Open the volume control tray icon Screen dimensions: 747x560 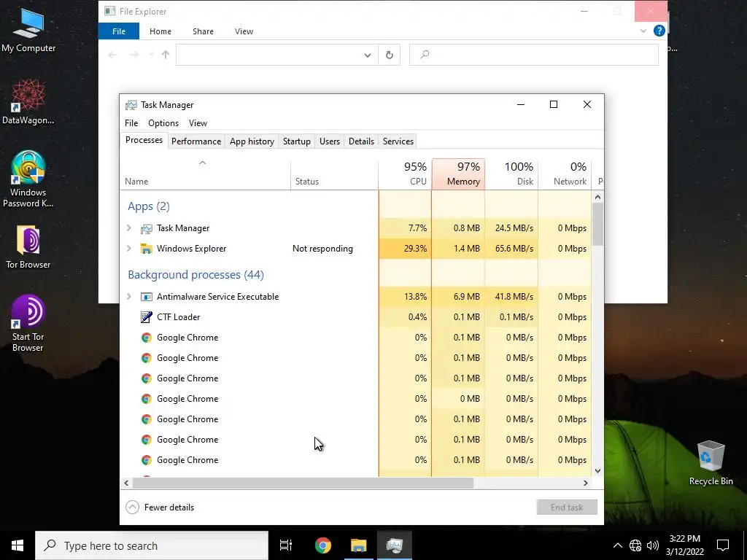pyautogui.click(x=653, y=545)
